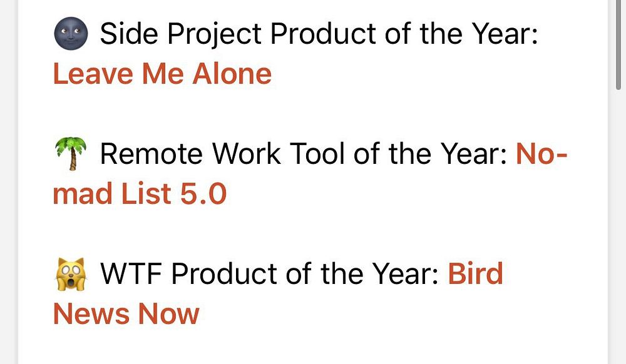Click the 'mad List 5.0' link text
Screen dimensions: 626x364
(x=140, y=194)
